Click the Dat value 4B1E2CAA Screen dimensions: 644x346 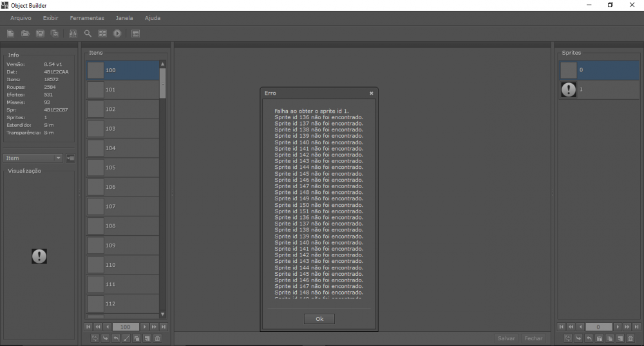click(x=56, y=72)
